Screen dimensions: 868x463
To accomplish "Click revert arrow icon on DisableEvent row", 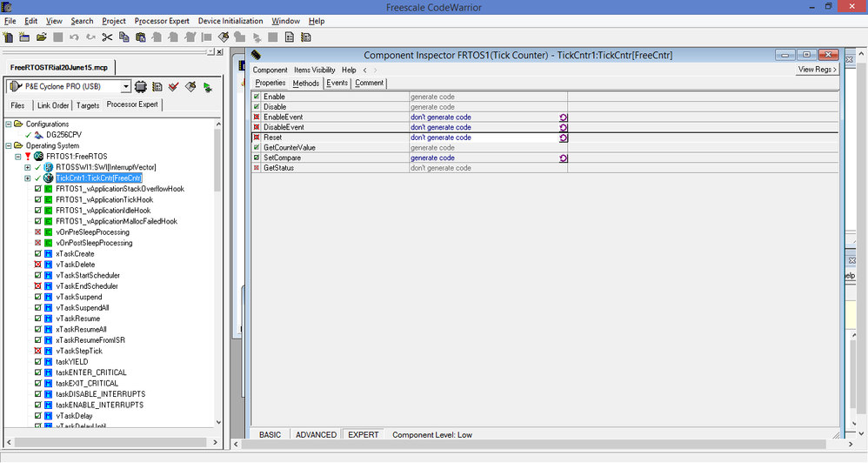I will click(563, 127).
